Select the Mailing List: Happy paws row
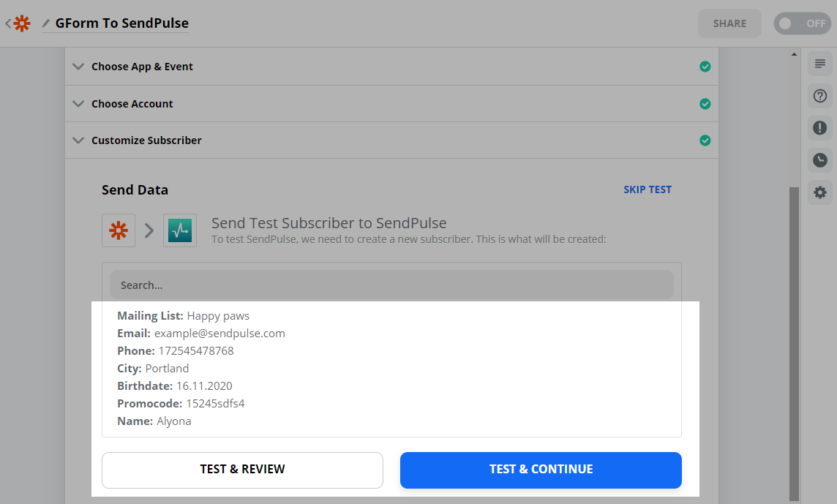 [183, 316]
